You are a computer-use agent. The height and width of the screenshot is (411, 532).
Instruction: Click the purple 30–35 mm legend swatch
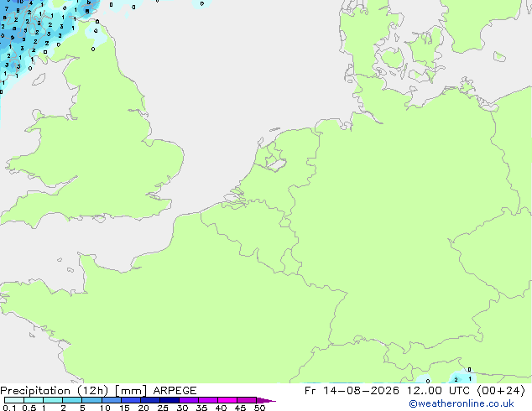click(x=189, y=400)
